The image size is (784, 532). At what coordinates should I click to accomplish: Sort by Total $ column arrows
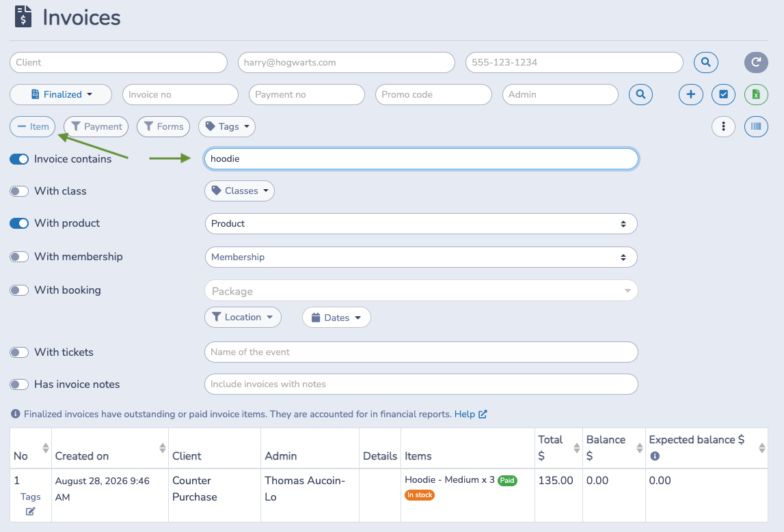pyautogui.click(x=576, y=447)
